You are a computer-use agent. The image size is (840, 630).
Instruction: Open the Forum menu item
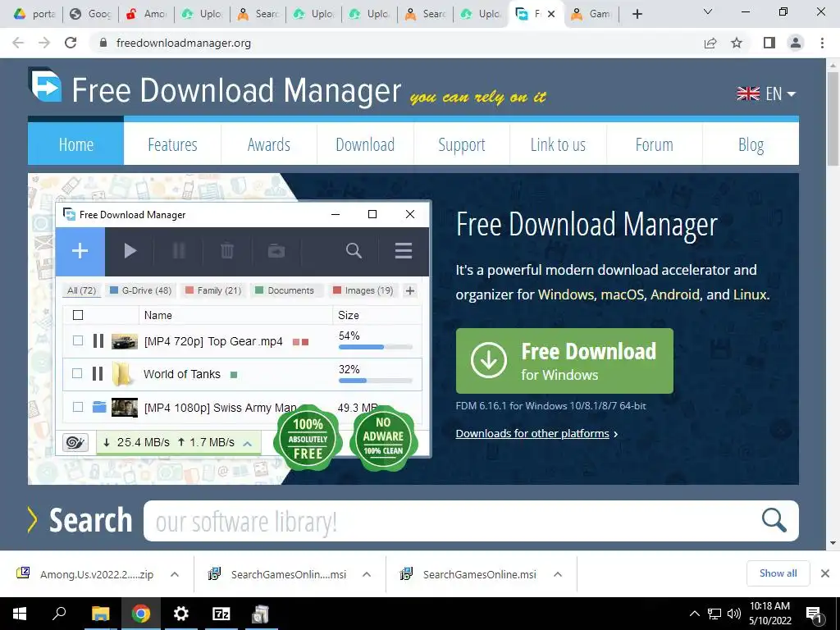(x=654, y=144)
